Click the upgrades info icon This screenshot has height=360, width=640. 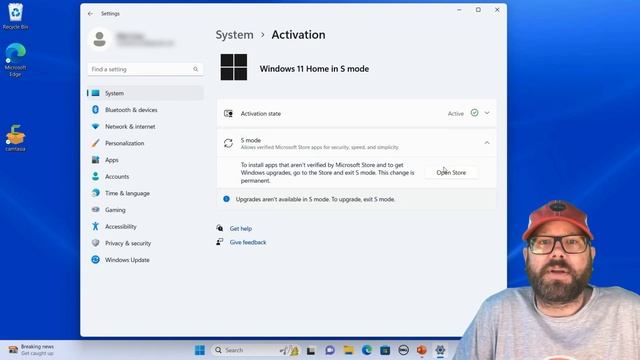(226, 199)
